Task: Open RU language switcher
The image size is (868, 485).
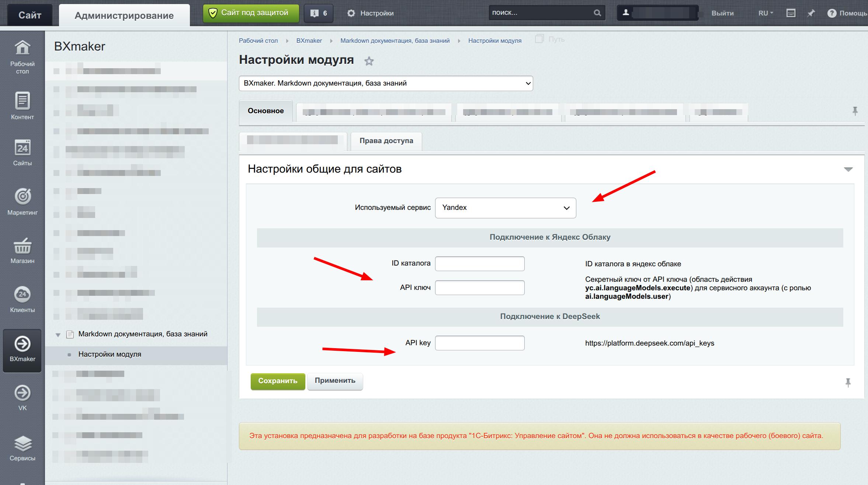Action: 765,13
